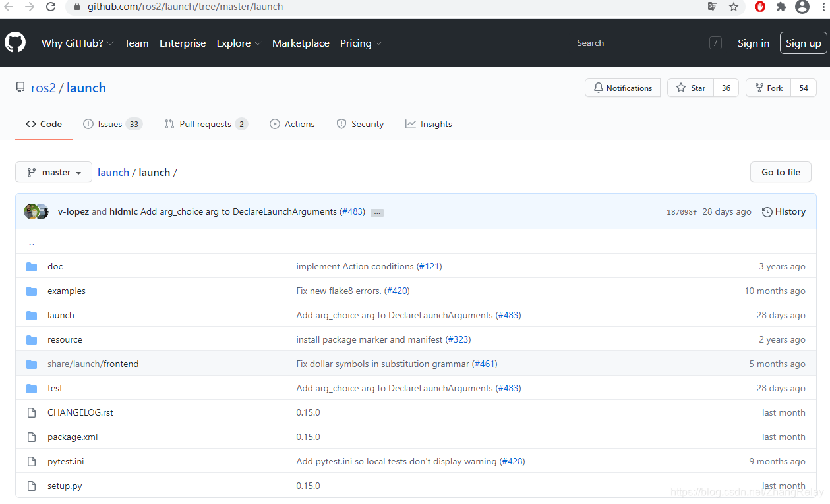Click the examples folder icon
Screen dimensions: 830x504
[x=32, y=291]
